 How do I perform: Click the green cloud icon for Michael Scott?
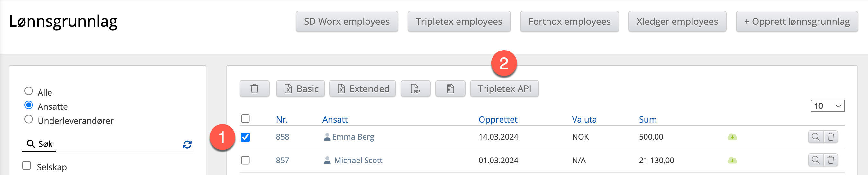[x=732, y=160]
